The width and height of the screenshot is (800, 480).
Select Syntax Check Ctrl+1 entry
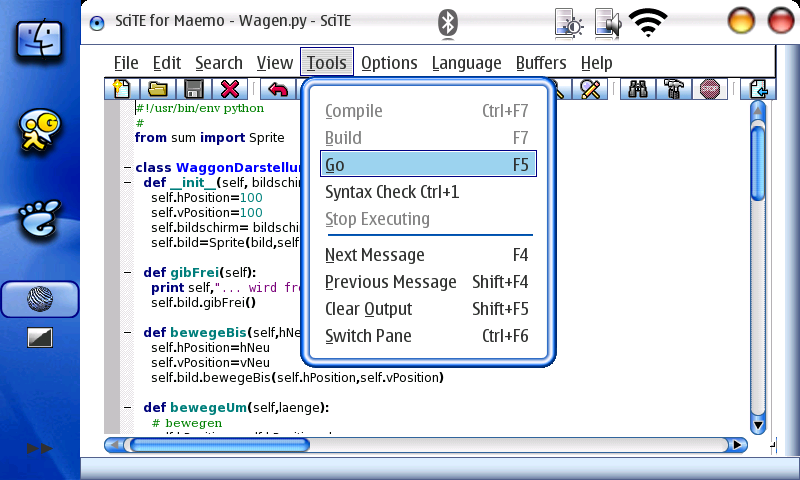point(428,192)
